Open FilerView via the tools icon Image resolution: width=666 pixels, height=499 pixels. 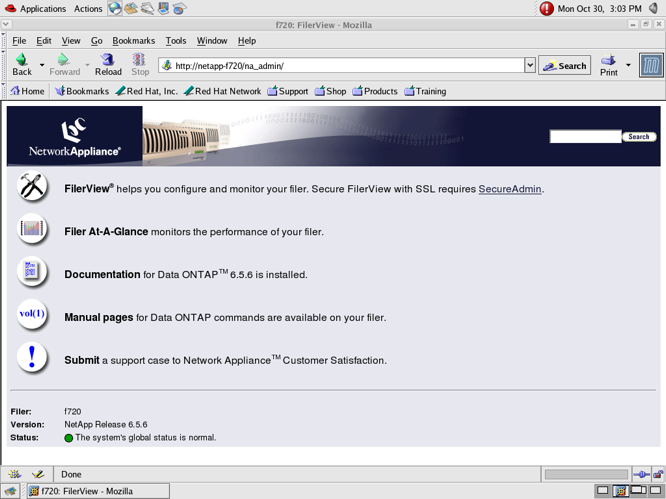(x=32, y=186)
